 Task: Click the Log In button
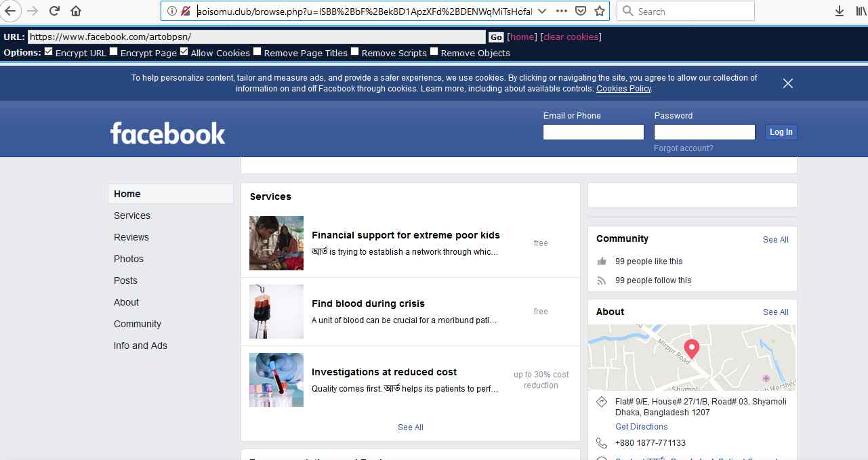[x=781, y=132]
